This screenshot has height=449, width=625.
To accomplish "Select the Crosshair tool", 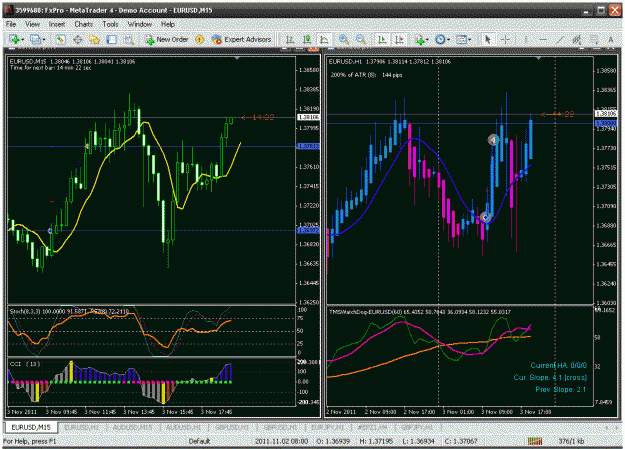I will click(x=505, y=39).
